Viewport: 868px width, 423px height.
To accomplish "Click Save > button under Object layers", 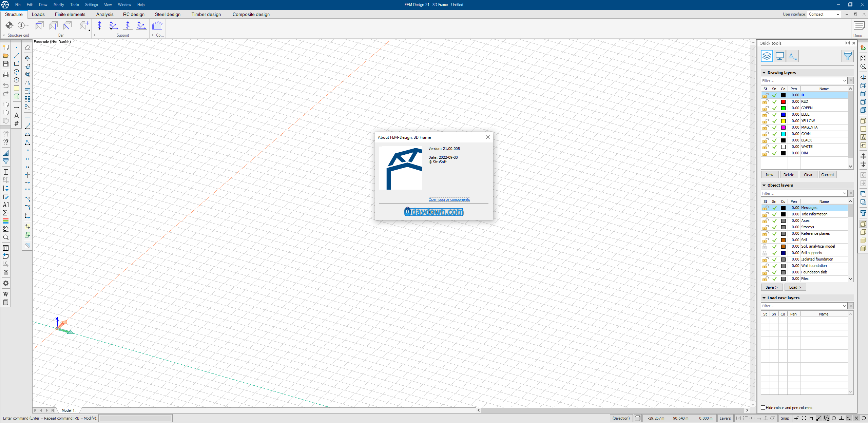I will [771, 287].
